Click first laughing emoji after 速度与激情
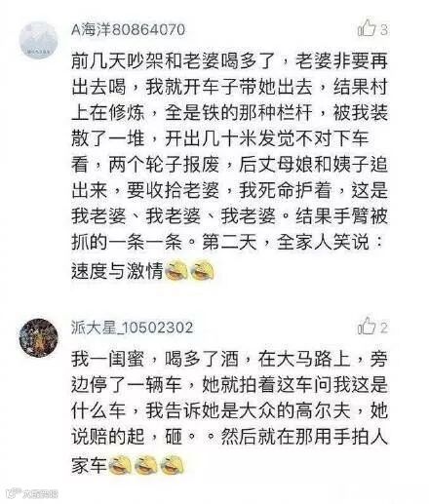The width and height of the screenshot is (429, 504). pyautogui.click(x=176, y=270)
